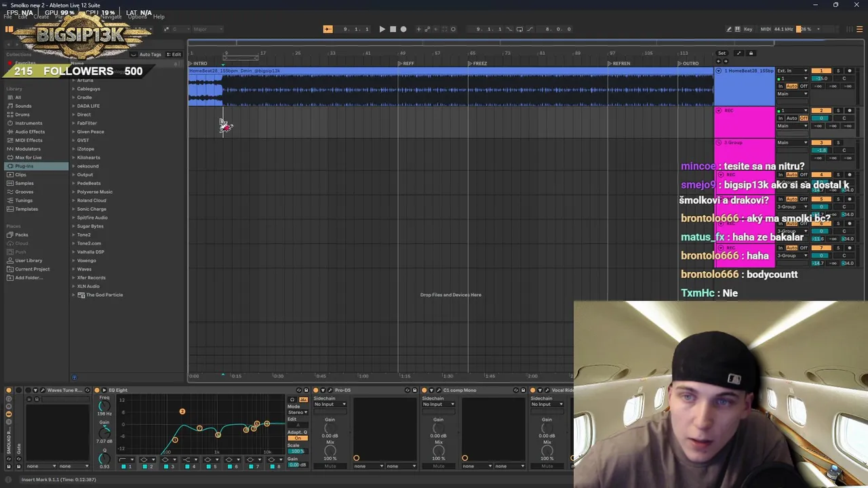This screenshot has width=868, height=488.
Task: Open Main output dropdown on HomeBeat28 track
Action: 792,94
